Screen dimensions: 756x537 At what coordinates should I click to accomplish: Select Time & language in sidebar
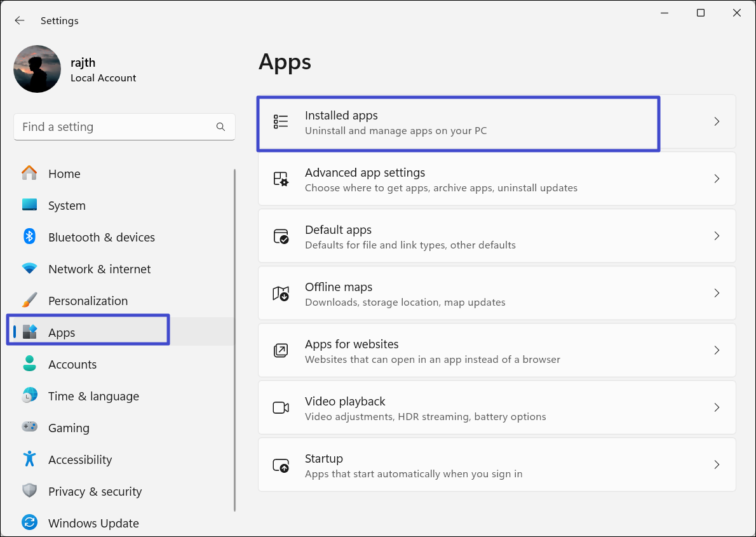(x=93, y=397)
